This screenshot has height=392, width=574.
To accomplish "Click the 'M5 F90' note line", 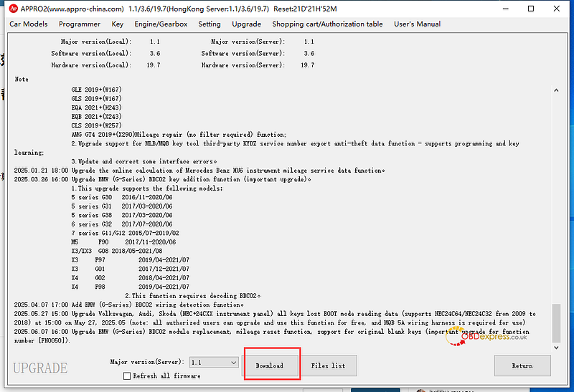I will point(123,242).
